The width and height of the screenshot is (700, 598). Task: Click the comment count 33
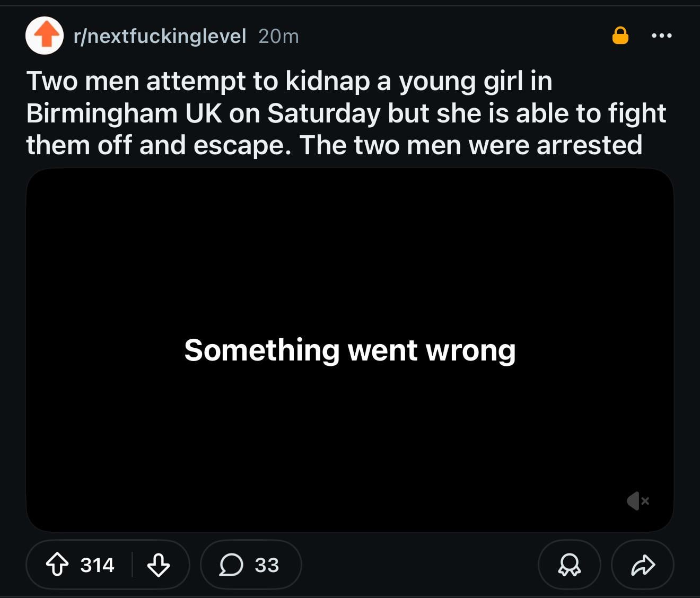pyautogui.click(x=266, y=565)
